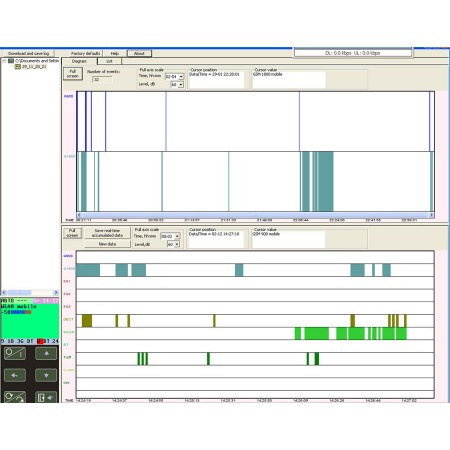Click the down arrow keypad button
This screenshot has width=450, height=450.
[x=46, y=375]
